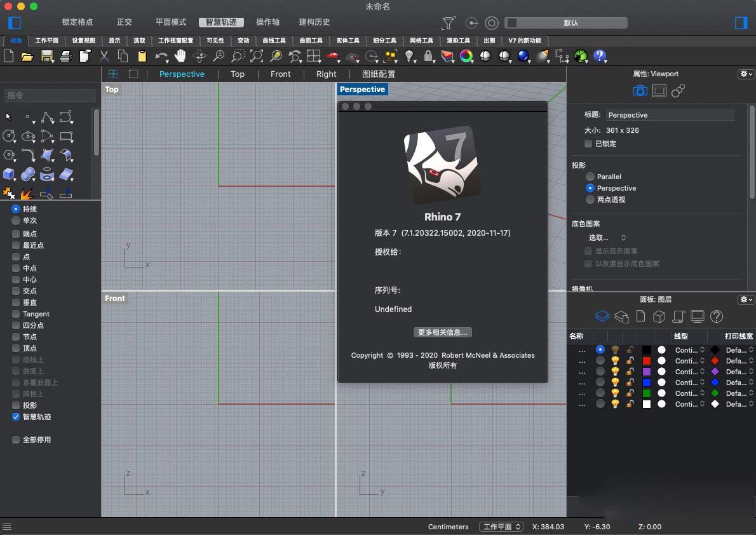Toggle the 正交 button

(x=125, y=22)
